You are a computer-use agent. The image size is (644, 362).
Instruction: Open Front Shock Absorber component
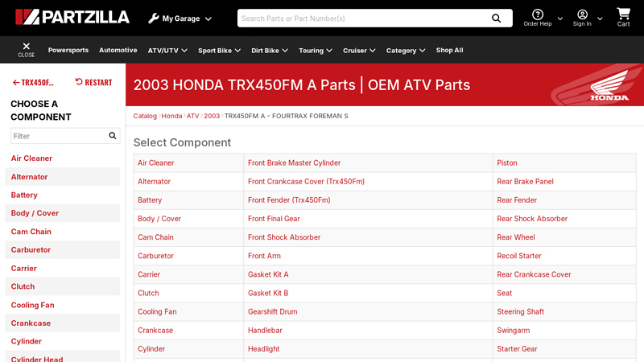pos(284,237)
